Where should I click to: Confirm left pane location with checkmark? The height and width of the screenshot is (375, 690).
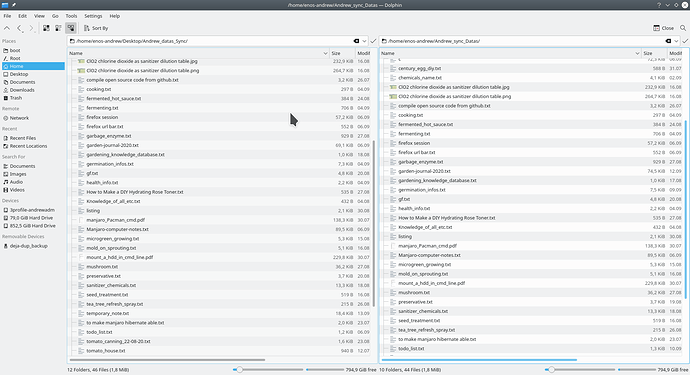point(373,41)
